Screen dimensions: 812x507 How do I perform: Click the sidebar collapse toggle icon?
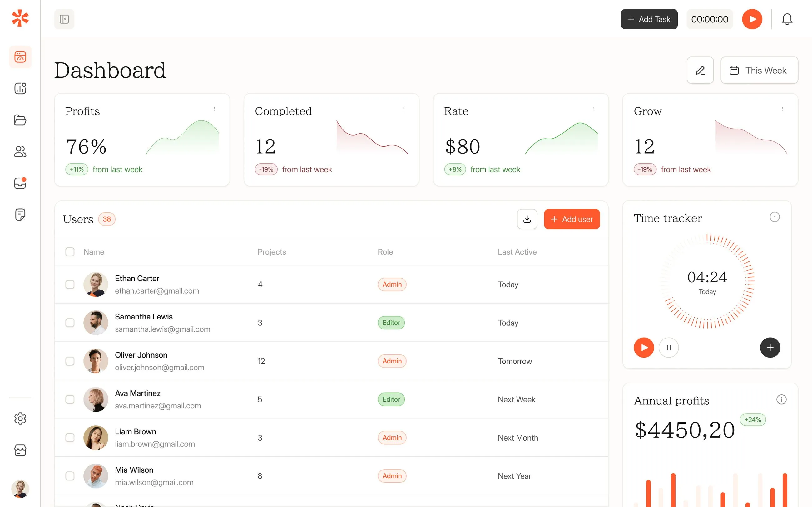[x=64, y=19]
